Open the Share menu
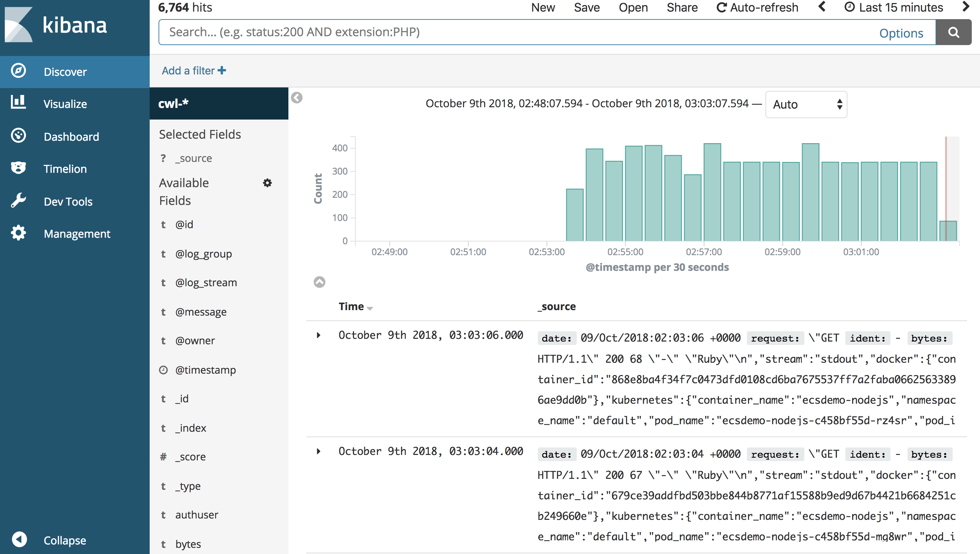980x554 pixels. click(682, 7)
